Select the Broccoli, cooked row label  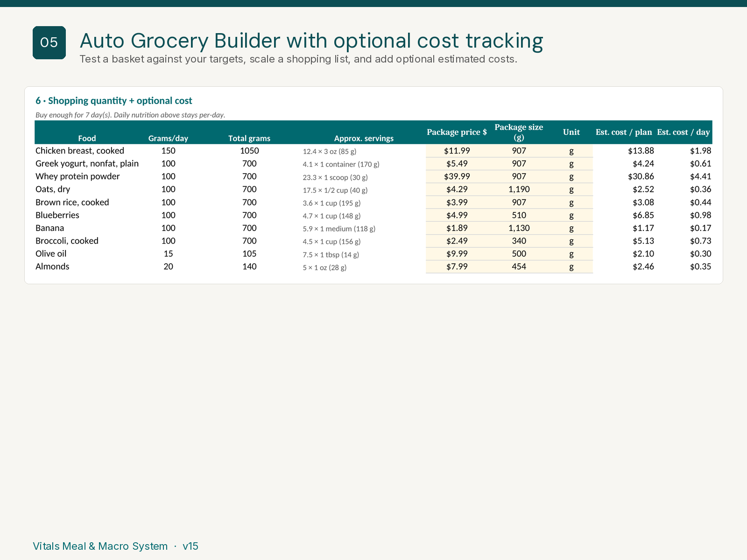(67, 241)
